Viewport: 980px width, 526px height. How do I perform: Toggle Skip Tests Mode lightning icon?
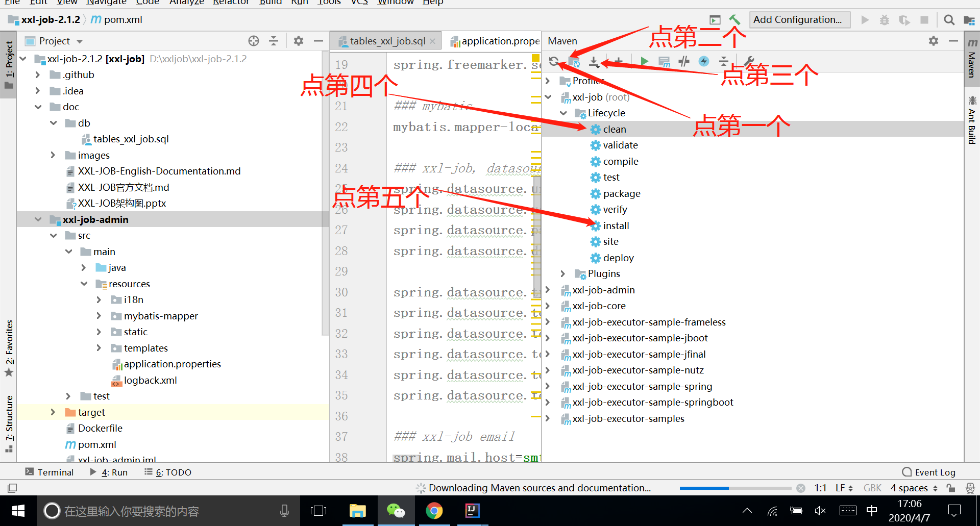704,62
